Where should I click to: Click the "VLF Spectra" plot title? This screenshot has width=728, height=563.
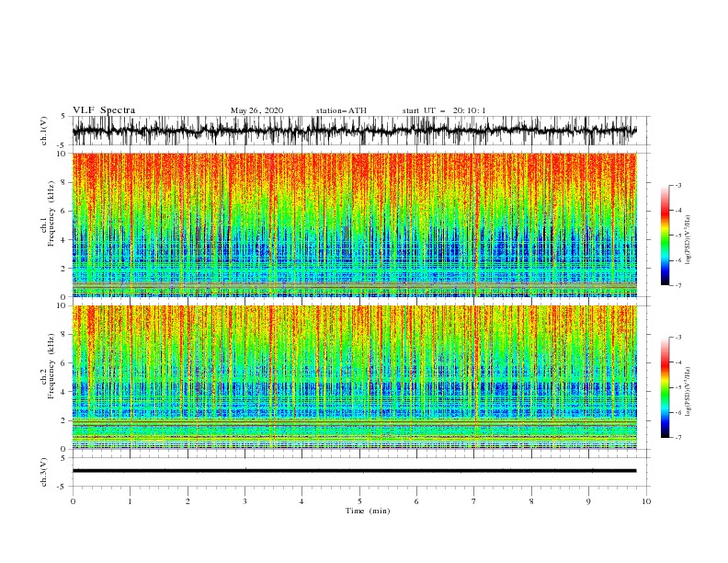coord(104,110)
